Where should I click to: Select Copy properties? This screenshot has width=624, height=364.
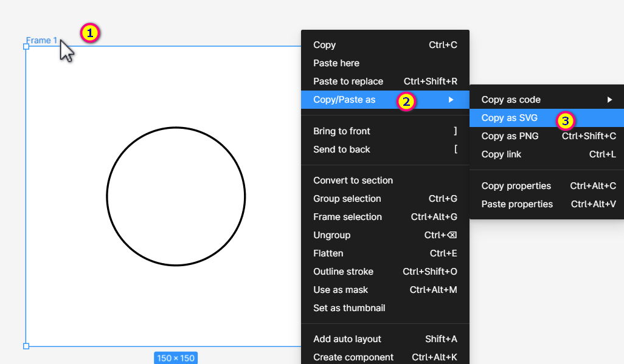click(516, 186)
